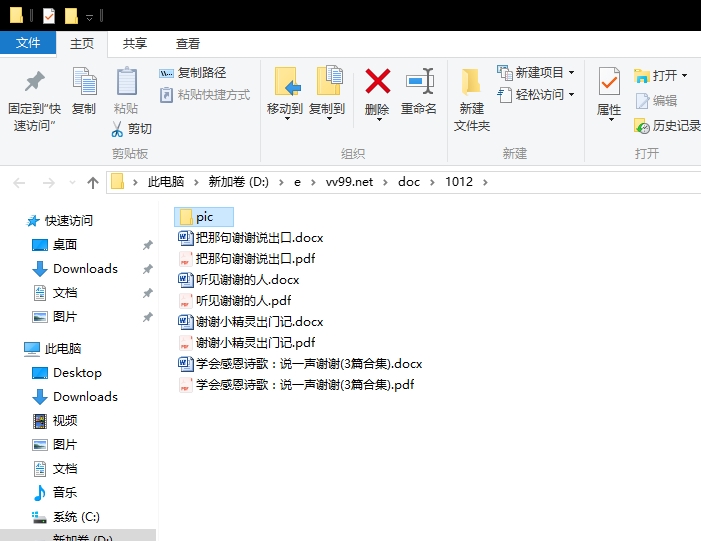Expand the Copy to dropdown arrow
The height and width of the screenshot is (541, 701).
[x=329, y=119]
